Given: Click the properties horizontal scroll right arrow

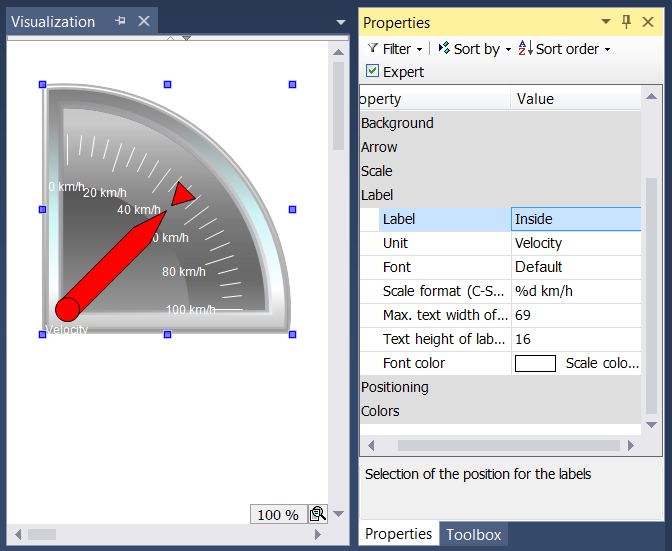Looking at the screenshot, I should point(630,446).
